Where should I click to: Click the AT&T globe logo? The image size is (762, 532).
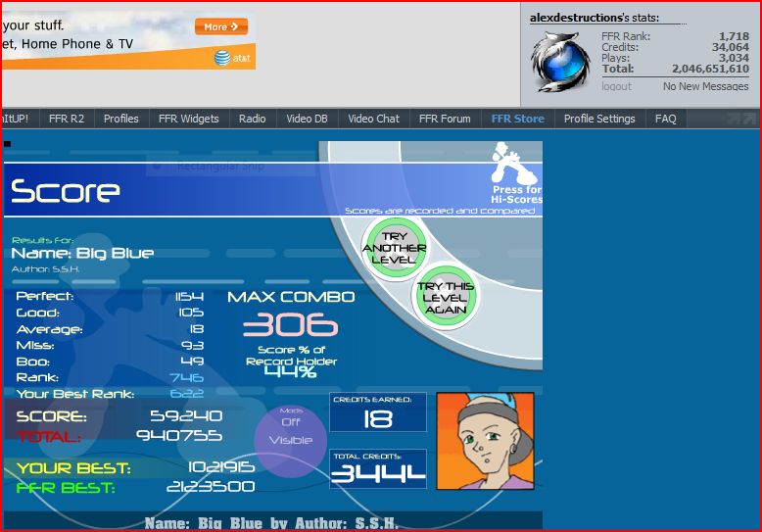pos(222,58)
